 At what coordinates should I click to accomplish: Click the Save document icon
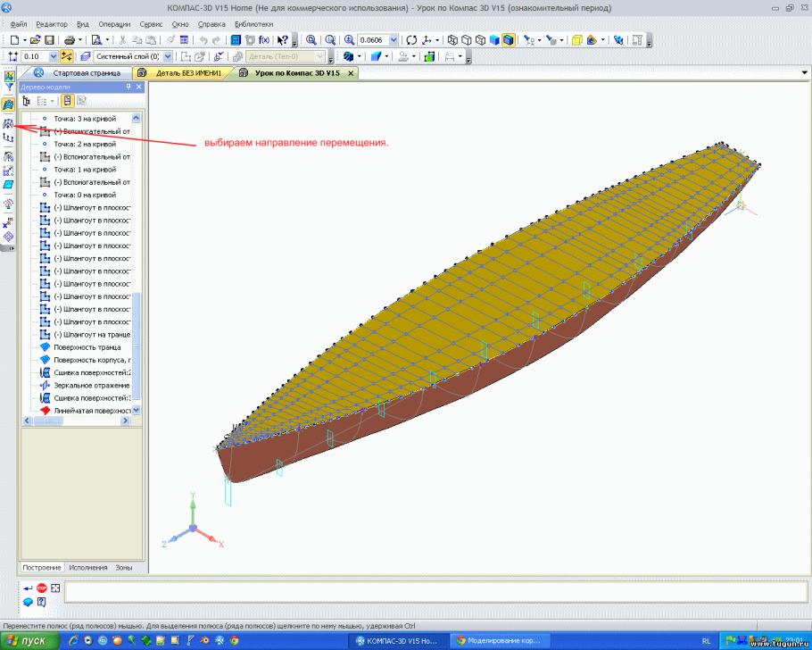50,40
